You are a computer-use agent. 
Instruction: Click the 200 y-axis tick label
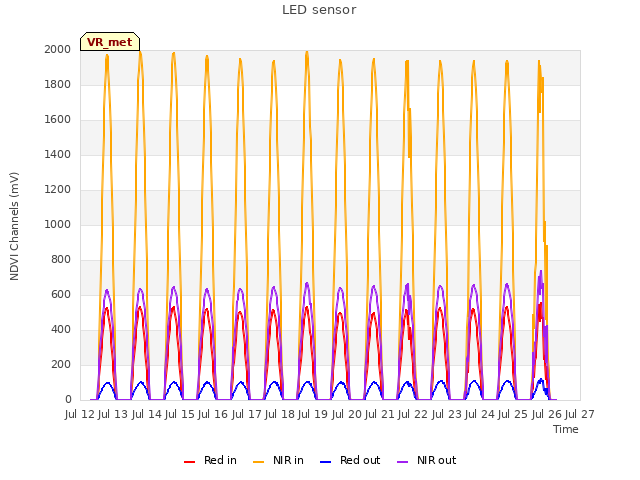point(61,364)
